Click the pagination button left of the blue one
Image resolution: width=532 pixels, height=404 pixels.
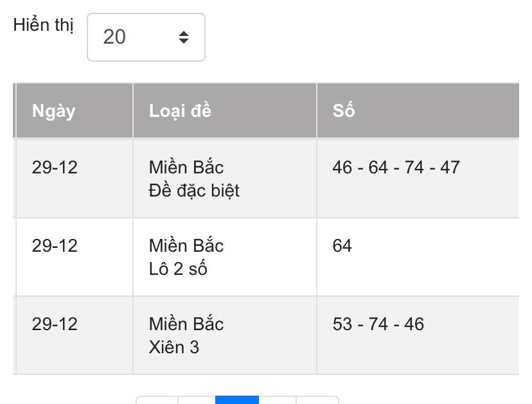197,401
